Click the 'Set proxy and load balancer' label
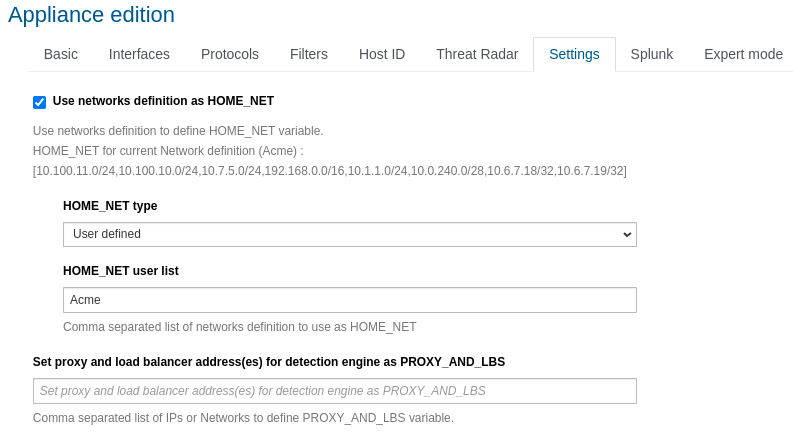Image resolution: width=793 pixels, height=432 pixels. coord(269,362)
